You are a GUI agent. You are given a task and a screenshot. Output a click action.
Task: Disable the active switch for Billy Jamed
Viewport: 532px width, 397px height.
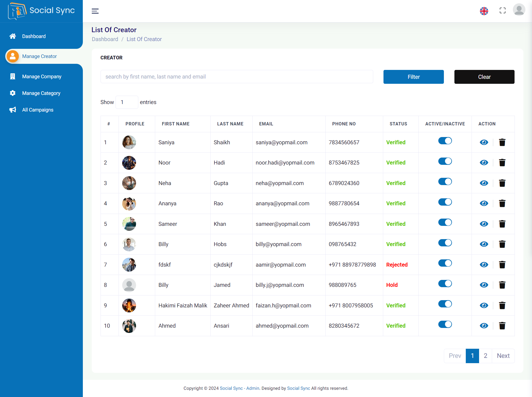(445, 284)
